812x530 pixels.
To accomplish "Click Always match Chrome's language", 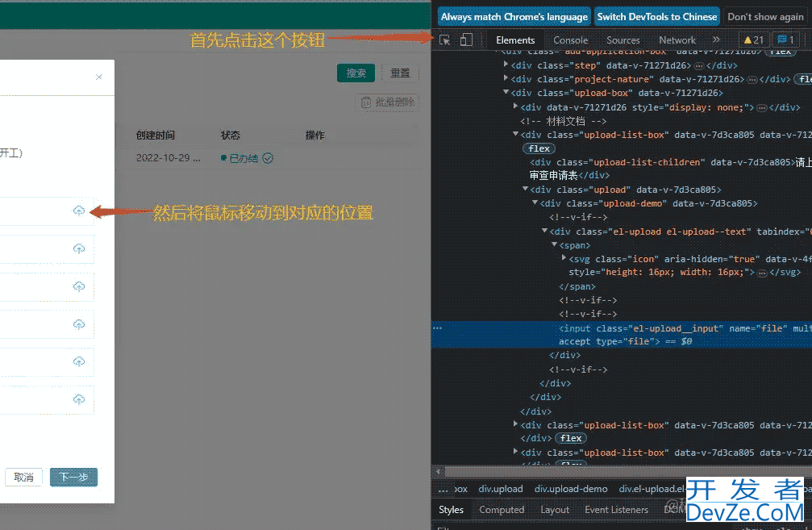I will [514, 17].
